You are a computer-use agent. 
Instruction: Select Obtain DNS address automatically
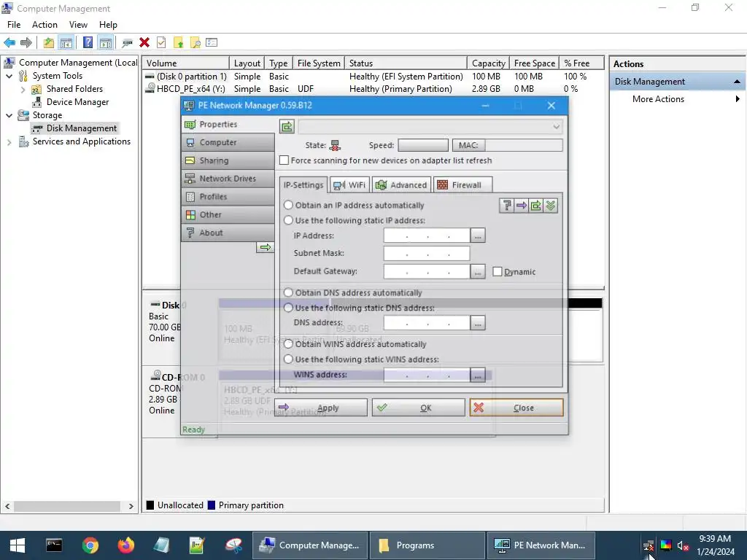pos(288,292)
